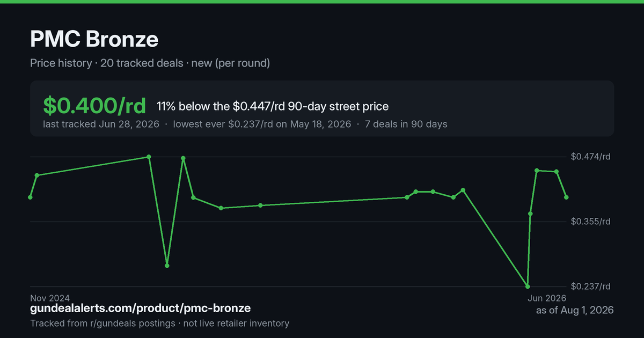The width and height of the screenshot is (644, 338).
Task: Click the dip data point in early 2025
Action: coord(167,266)
